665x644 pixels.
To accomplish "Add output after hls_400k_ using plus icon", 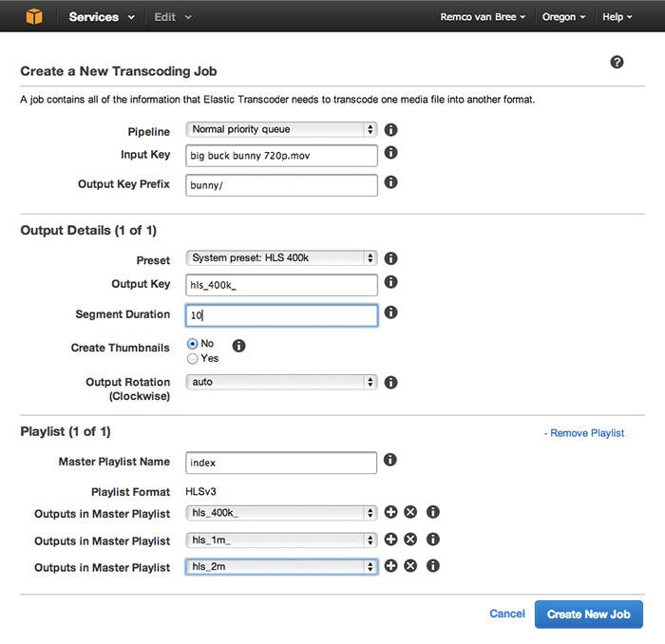I will click(390, 512).
